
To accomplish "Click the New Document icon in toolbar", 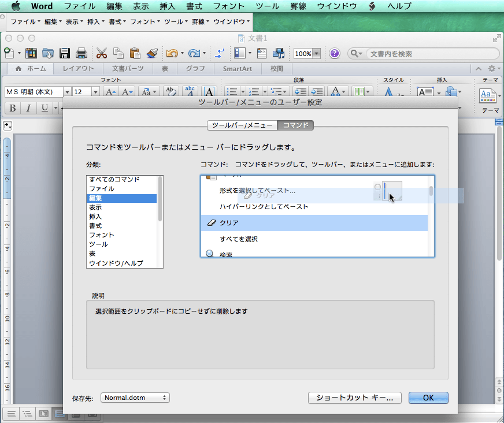I will coord(9,53).
